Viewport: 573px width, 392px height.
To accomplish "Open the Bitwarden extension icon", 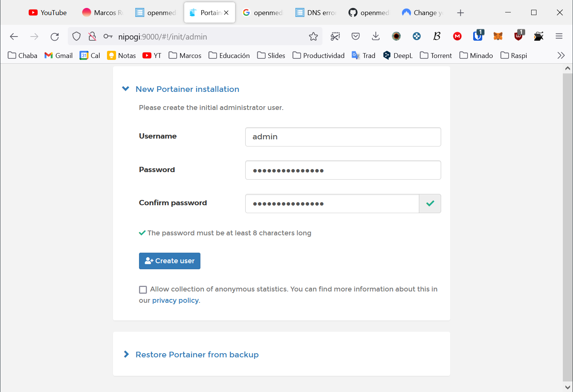I will click(x=478, y=36).
